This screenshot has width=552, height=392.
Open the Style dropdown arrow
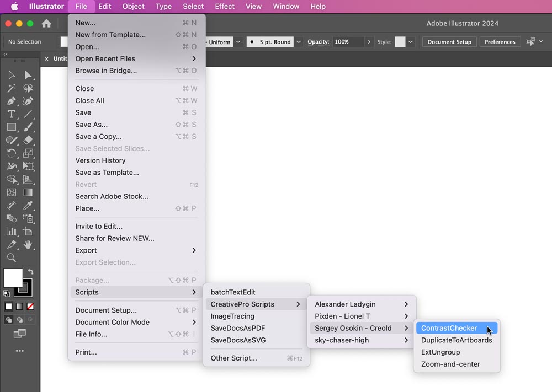411,42
